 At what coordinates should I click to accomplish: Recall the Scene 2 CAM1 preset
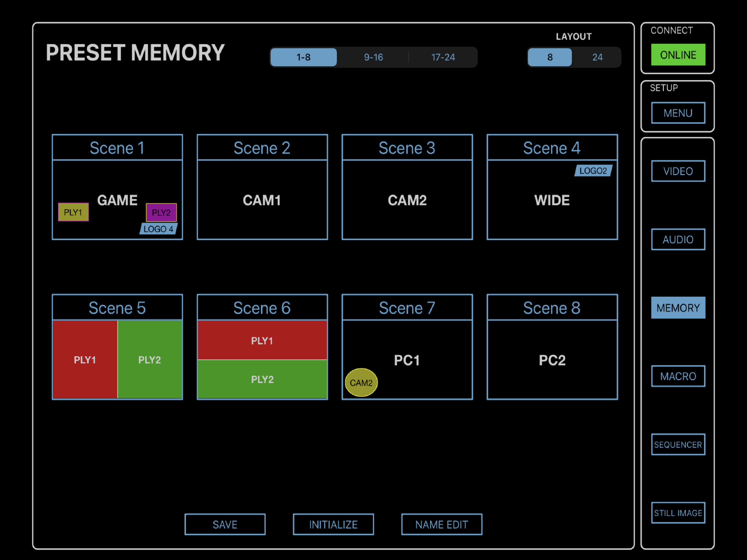pyautogui.click(x=262, y=200)
